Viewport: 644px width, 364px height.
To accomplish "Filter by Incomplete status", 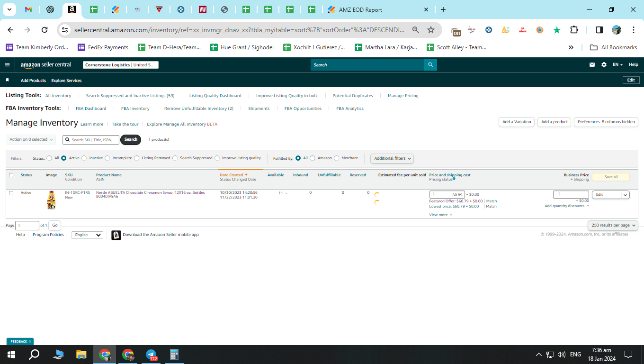I will point(107,158).
